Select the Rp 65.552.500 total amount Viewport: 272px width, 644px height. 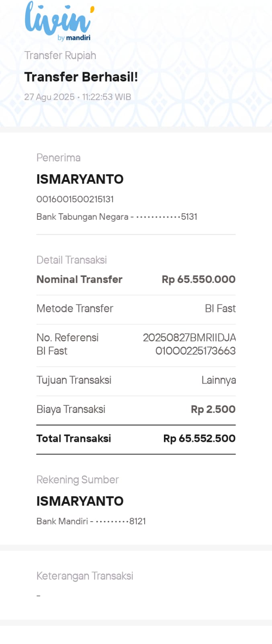[199, 439]
